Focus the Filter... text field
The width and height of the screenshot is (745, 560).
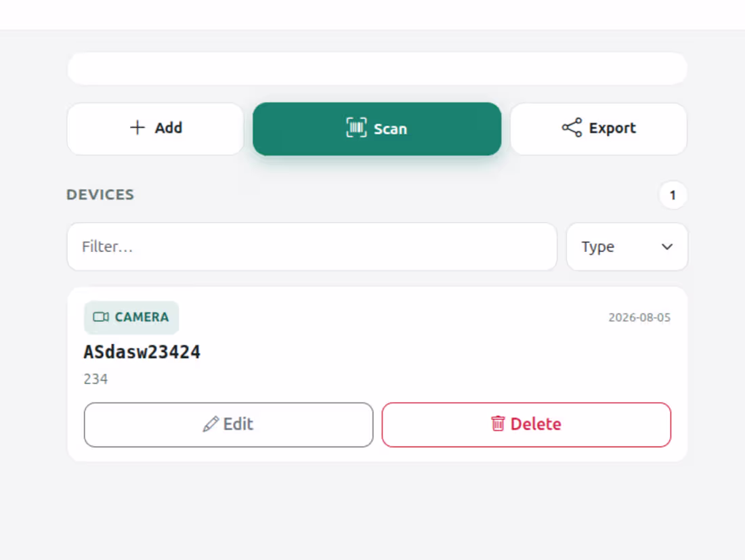pos(312,246)
